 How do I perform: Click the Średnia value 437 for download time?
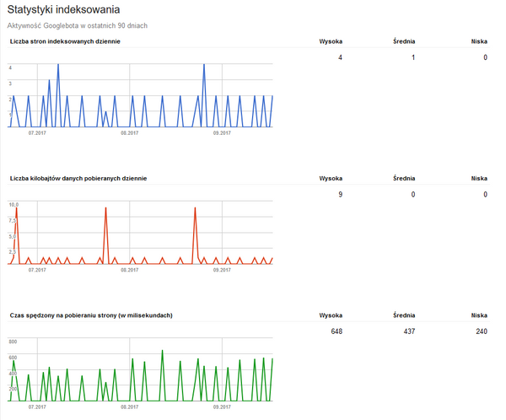[408, 331]
